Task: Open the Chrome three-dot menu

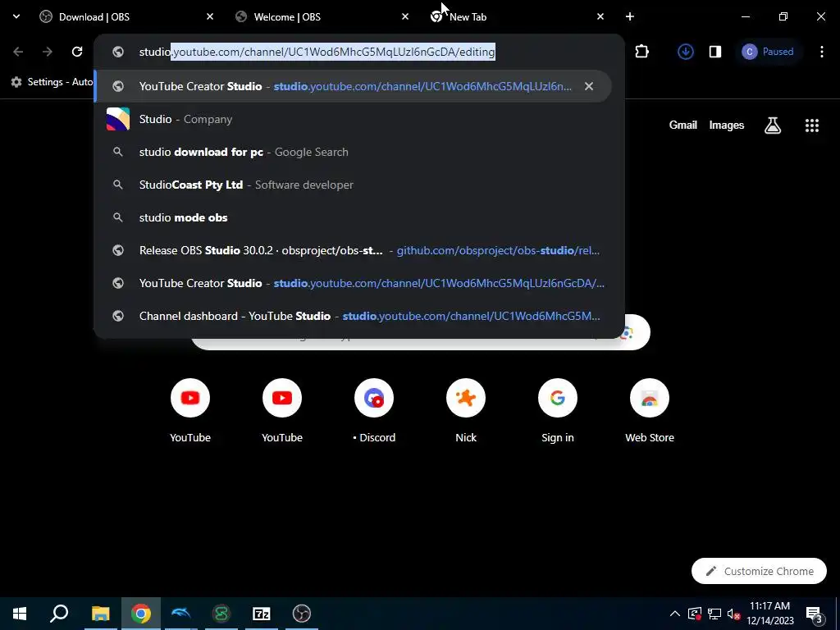Action: point(821,52)
